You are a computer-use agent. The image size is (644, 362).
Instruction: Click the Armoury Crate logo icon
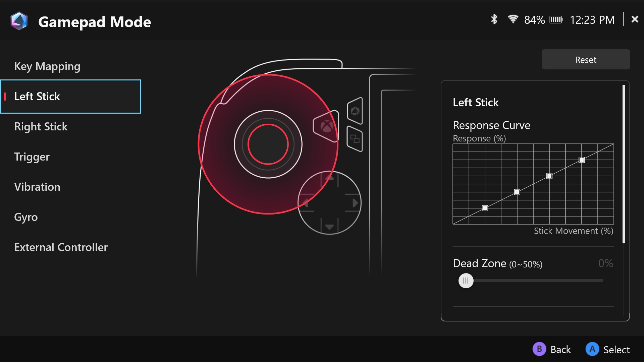click(19, 21)
